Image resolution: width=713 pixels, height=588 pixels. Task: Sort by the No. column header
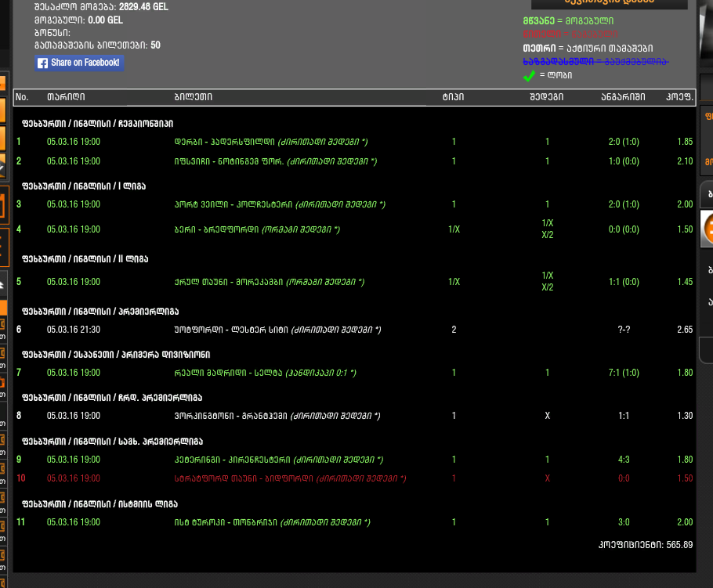pyautogui.click(x=22, y=97)
